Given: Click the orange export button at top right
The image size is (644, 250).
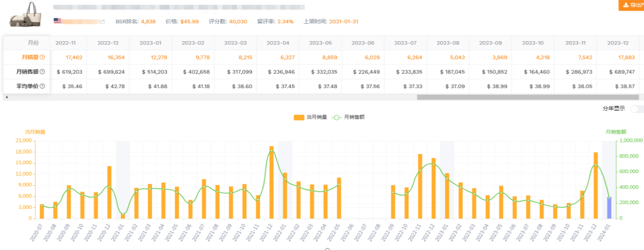Looking at the screenshot, I should (631, 5).
